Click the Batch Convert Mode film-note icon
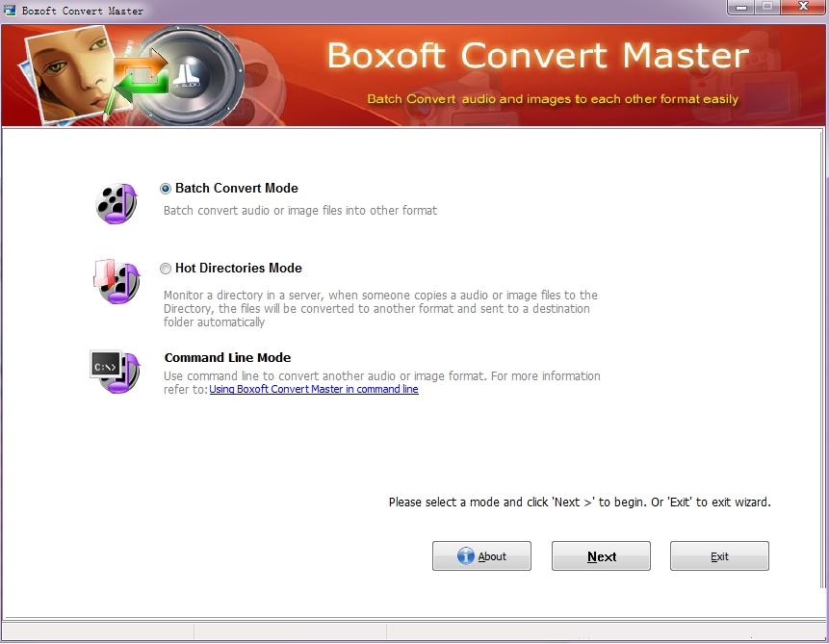This screenshot has height=644, width=829. (117, 203)
